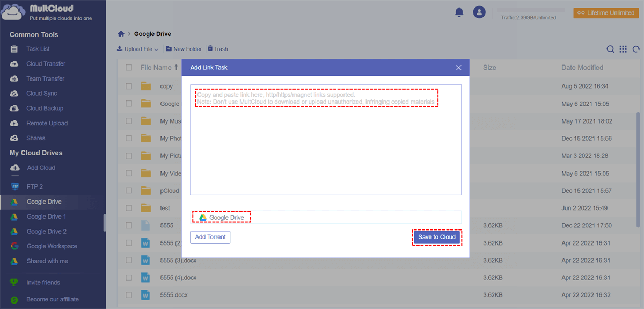The width and height of the screenshot is (644, 309).
Task: Open Cloud Sync tool
Action: (41, 94)
